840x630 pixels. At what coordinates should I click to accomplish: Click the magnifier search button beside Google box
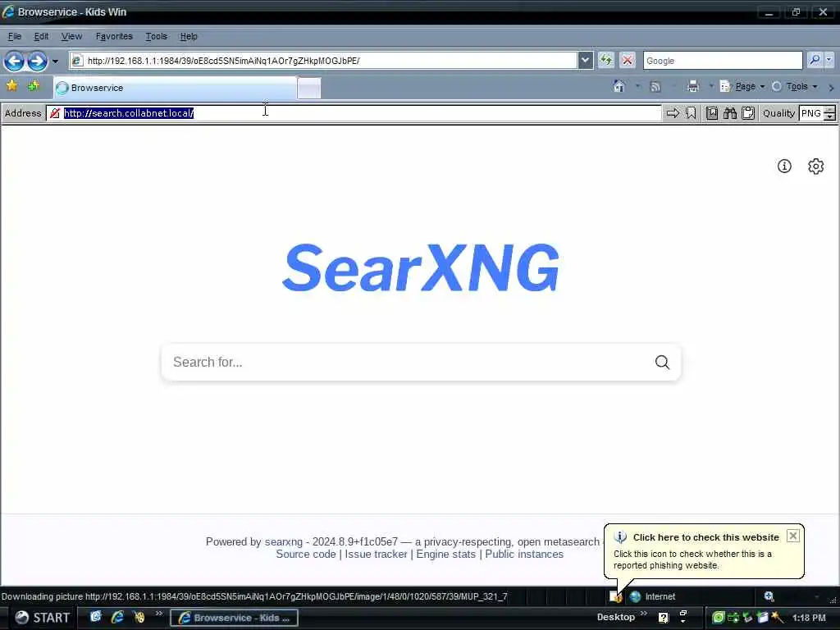[815, 60]
